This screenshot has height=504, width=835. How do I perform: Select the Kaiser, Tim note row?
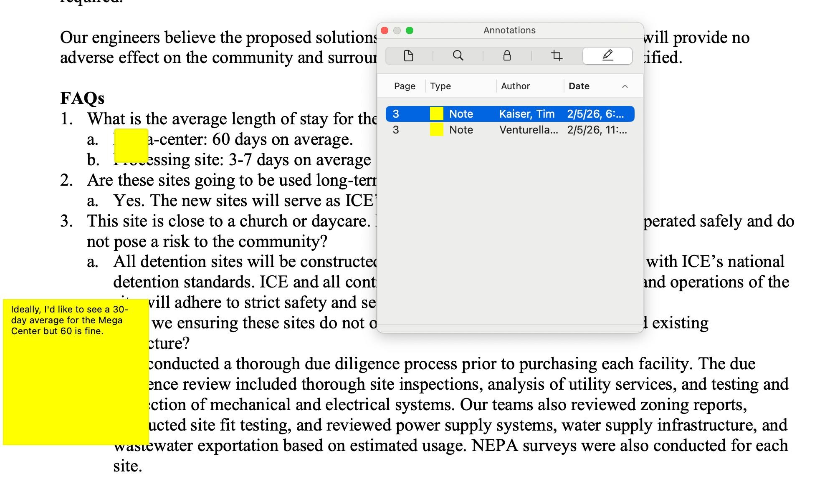[526, 114]
